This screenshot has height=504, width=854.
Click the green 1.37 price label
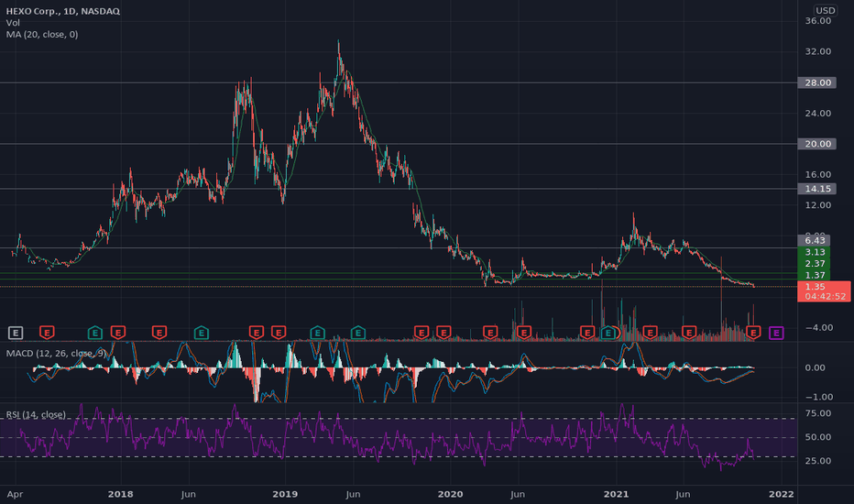(815, 275)
